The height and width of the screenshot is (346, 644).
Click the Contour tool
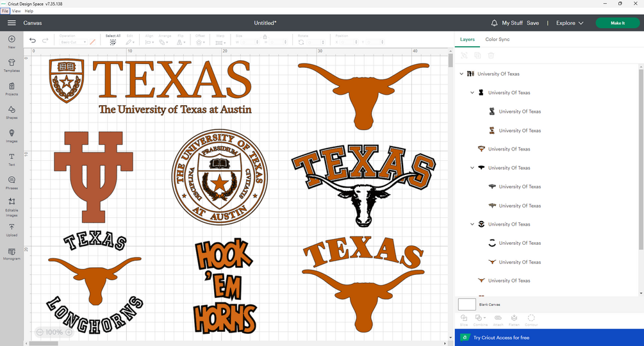(x=531, y=320)
